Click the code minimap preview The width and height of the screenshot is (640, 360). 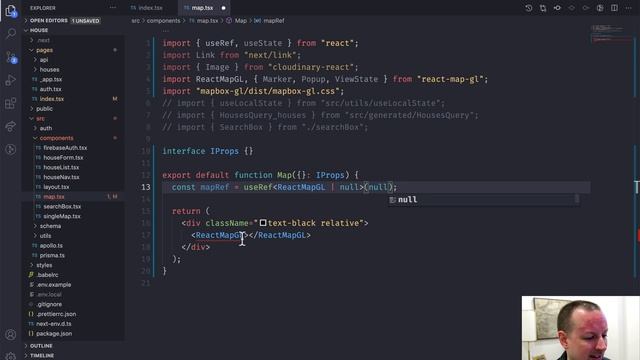pyautogui.click(x=610, y=35)
